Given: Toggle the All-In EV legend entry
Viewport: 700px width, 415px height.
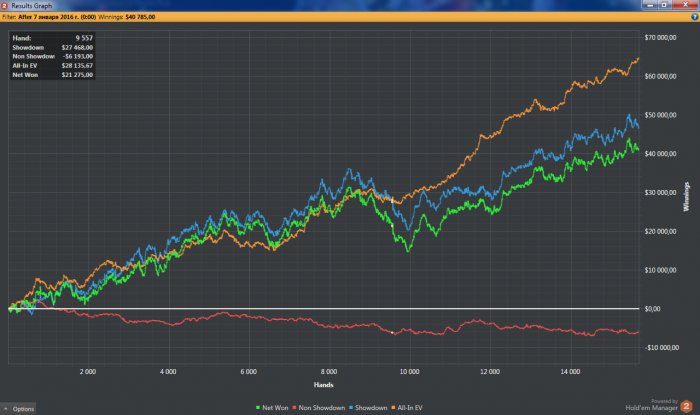Looking at the screenshot, I should (407, 408).
